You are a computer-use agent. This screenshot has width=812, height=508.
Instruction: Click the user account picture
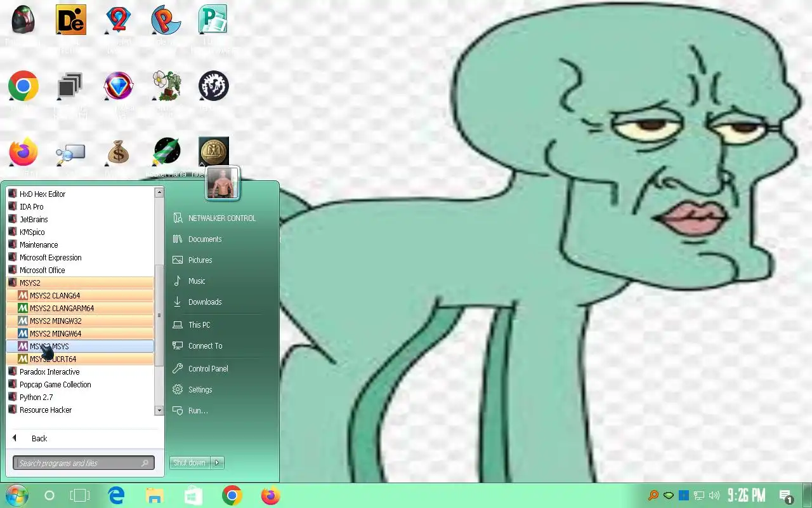223,183
